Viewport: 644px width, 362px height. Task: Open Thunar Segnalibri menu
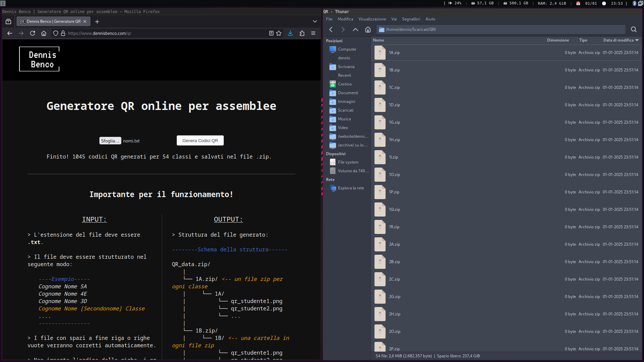tap(411, 19)
